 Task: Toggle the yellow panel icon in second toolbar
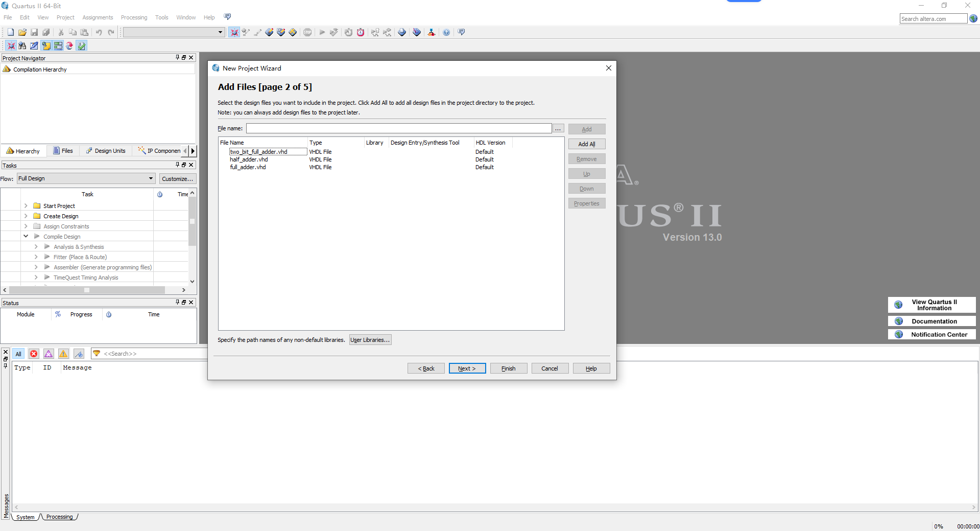[46, 45]
